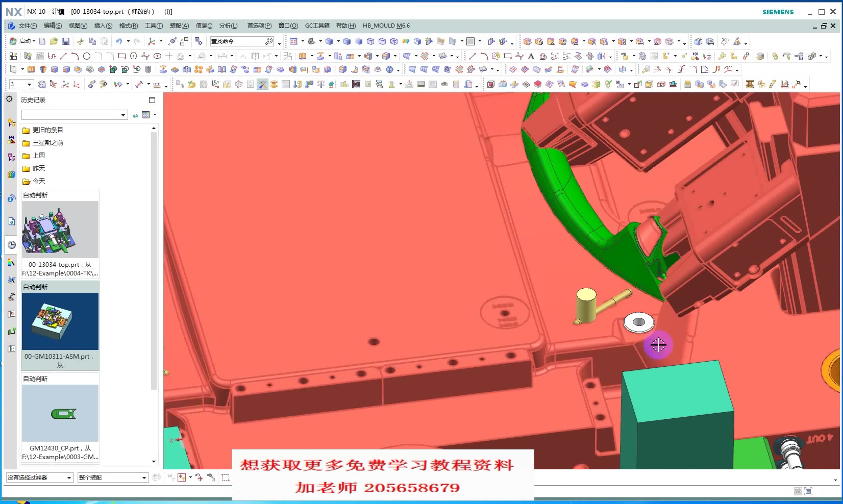Viewport: 843px width, 504px height.
Task: Select the Extrude feature tool
Action: point(303,56)
